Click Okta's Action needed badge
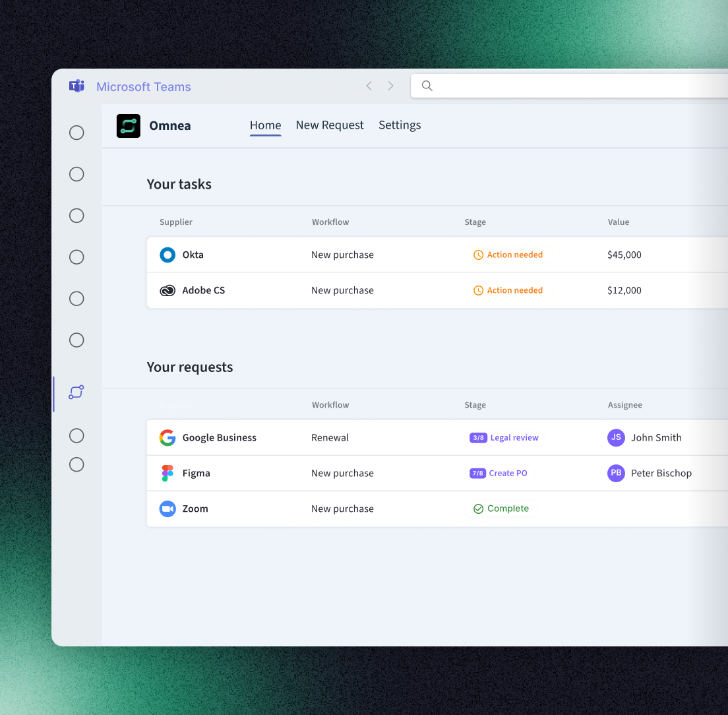This screenshot has height=715, width=728. (x=508, y=255)
